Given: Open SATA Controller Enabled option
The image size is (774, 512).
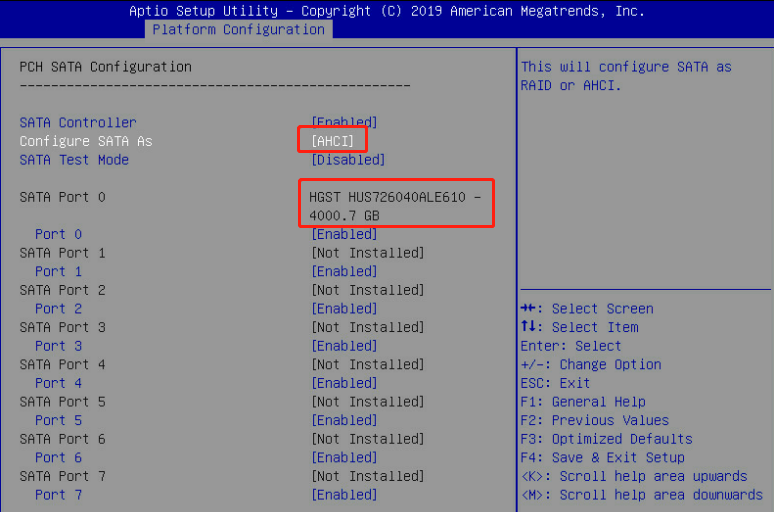Looking at the screenshot, I should (344, 122).
